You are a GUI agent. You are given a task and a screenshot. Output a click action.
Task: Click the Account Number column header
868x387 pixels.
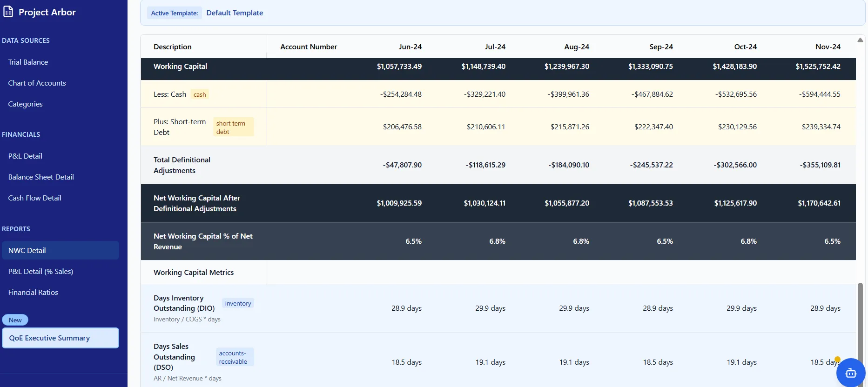tap(309, 47)
